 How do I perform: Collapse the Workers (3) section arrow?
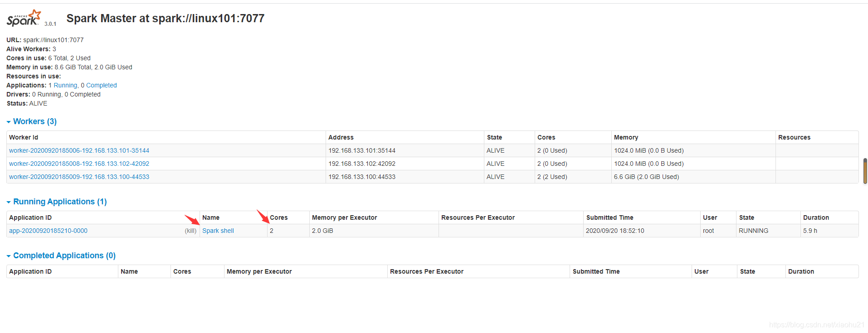click(x=9, y=122)
